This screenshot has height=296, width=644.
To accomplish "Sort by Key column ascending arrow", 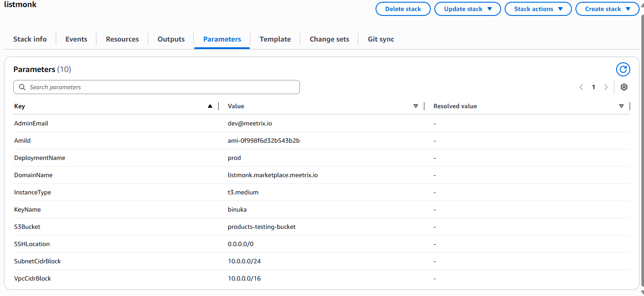I will coord(210,106).
